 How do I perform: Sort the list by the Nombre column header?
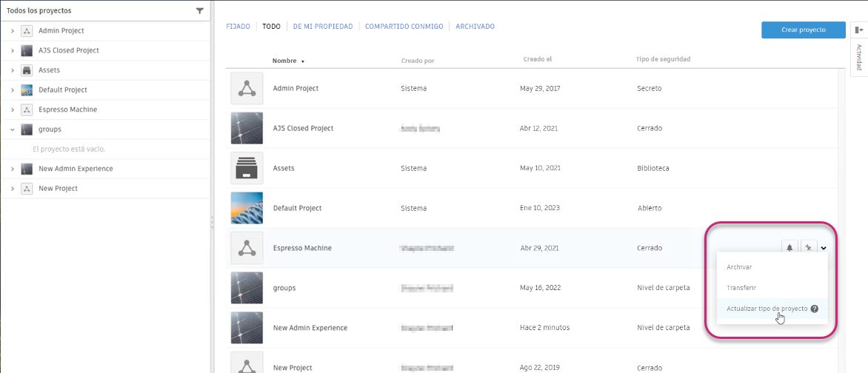coord(284,61)
